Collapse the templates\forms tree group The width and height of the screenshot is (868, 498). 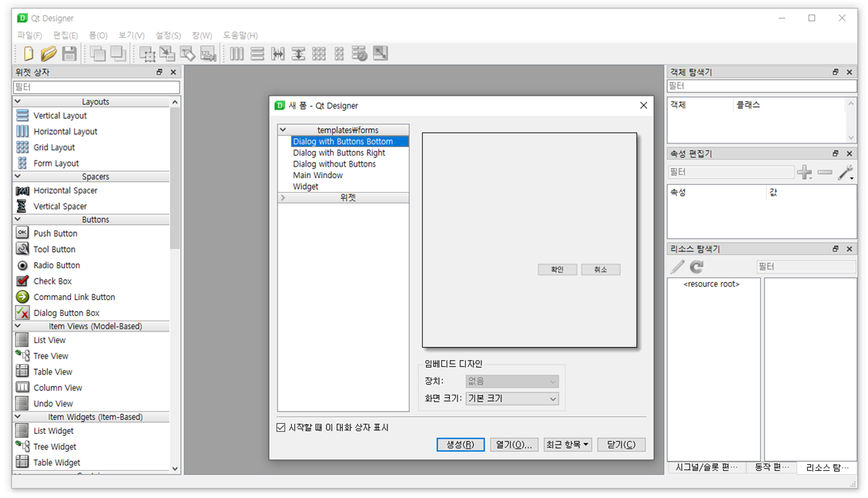(283, 130)
